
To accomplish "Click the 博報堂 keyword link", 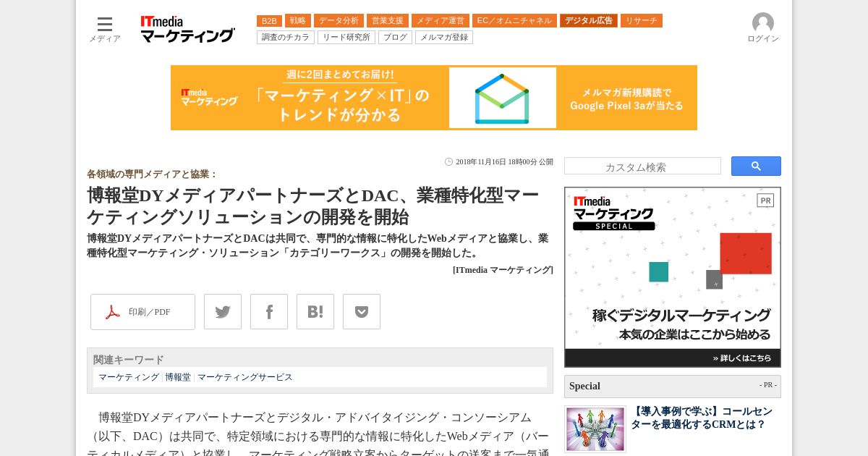I will tap(178, 377).
